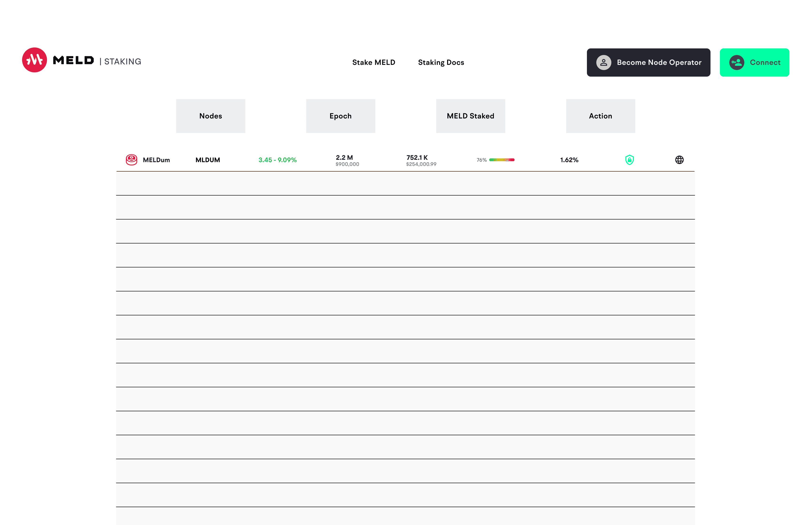Click the 3.45 - 9.09% APY range
Screen dimensions: 812x525
[277, 160]
